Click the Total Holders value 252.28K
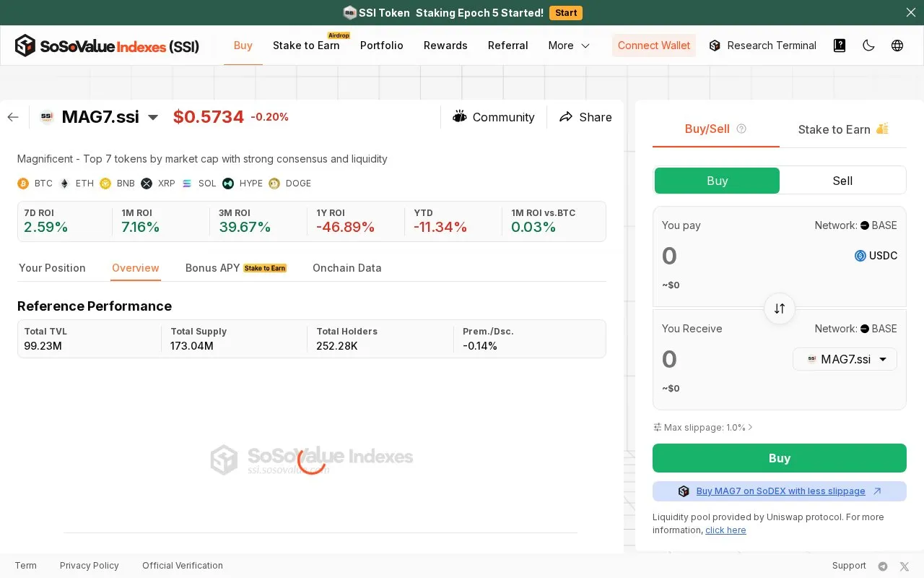This screenshot has width=924, height=578. [337, 346]
